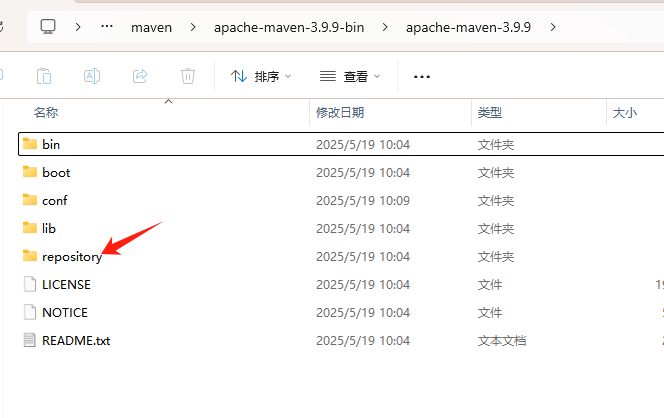The width and height of the screenshot is (664, 418).
Task: Click the conf folder name
Action: 55,200
